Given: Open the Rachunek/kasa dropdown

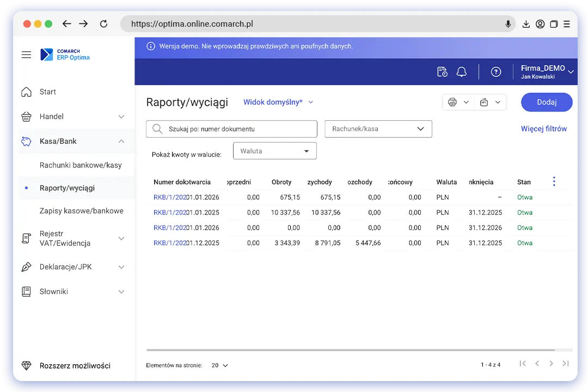Looking at the screenshot, I should (x=378, y=129).
